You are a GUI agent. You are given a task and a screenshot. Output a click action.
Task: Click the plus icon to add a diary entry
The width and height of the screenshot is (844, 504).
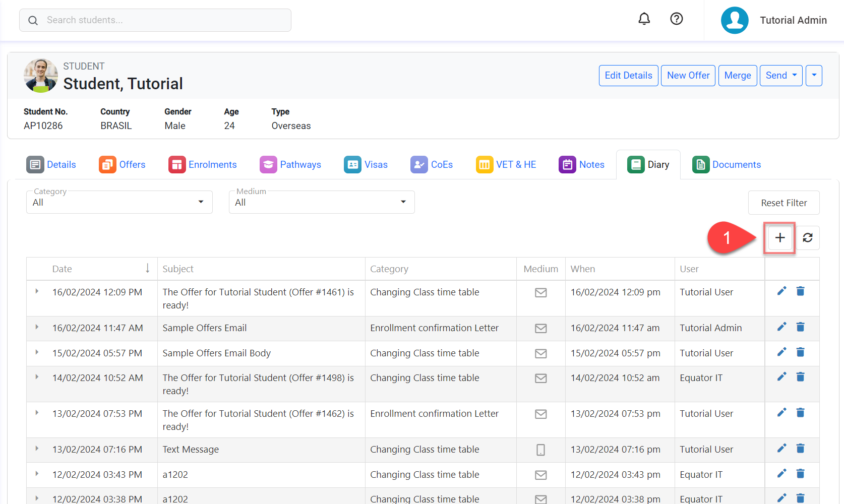(779, 237)
